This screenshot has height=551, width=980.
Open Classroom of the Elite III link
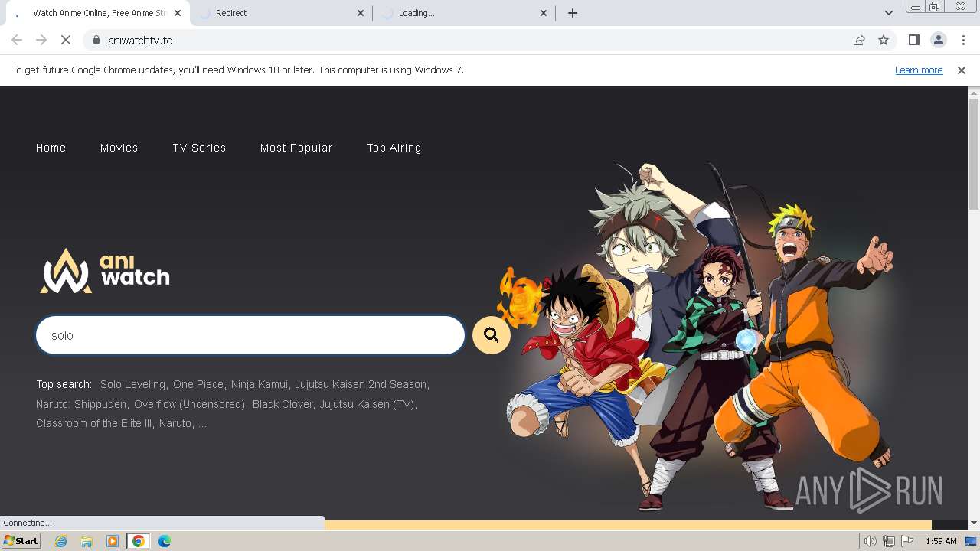coord(94,423)
